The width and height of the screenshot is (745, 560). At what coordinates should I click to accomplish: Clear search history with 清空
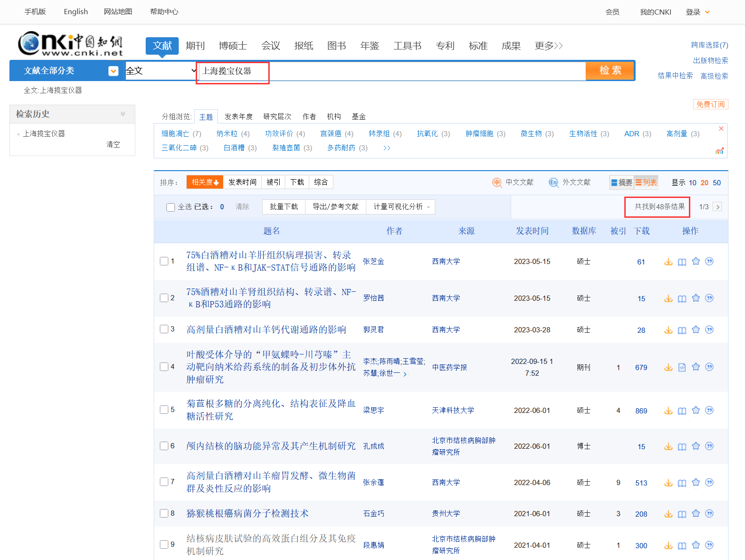(113, 145)
